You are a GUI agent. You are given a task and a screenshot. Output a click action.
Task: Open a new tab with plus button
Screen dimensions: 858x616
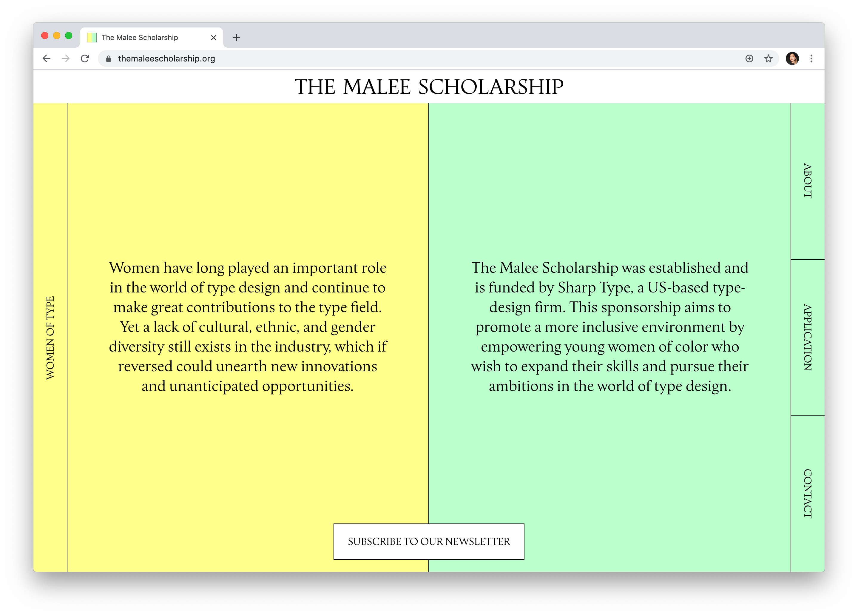click(236, 38)
